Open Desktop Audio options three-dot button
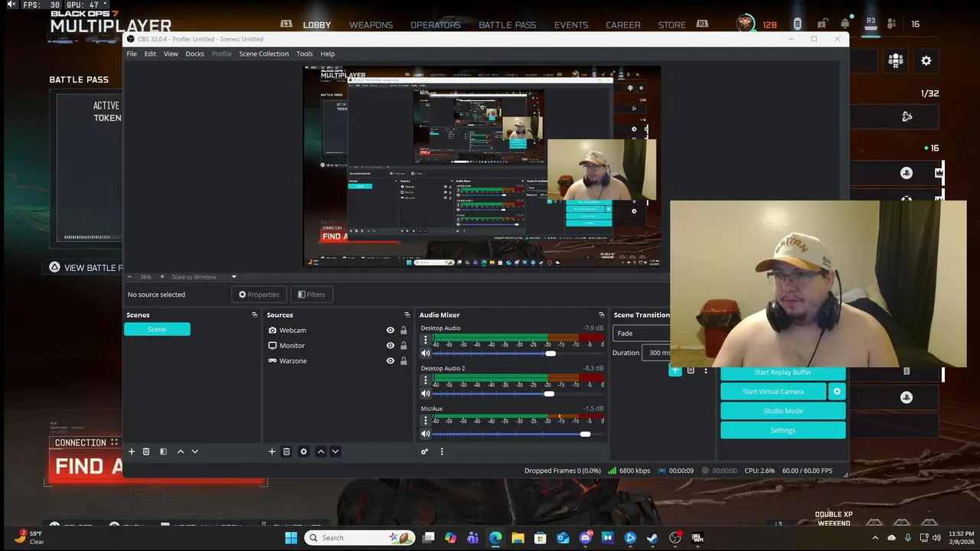Viewport: 980px width, 551px height. pyautogui.click(x=426, y=340)
